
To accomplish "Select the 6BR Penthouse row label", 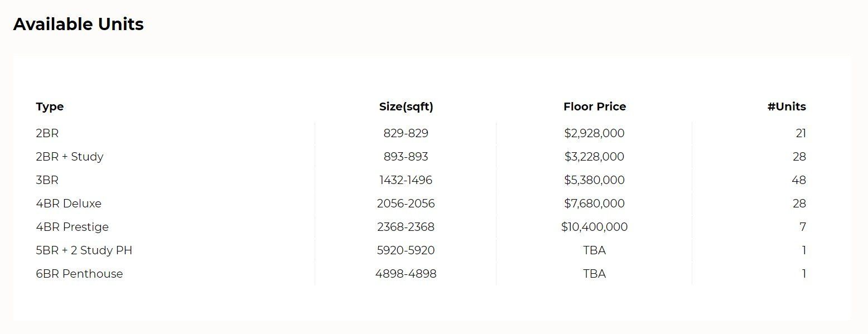I will 79,274.
